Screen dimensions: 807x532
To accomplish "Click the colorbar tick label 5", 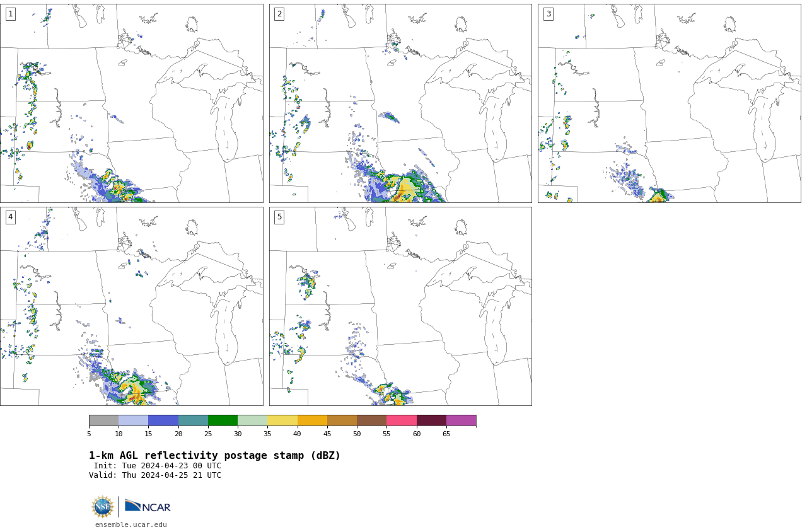I will [x=89, y=434].
